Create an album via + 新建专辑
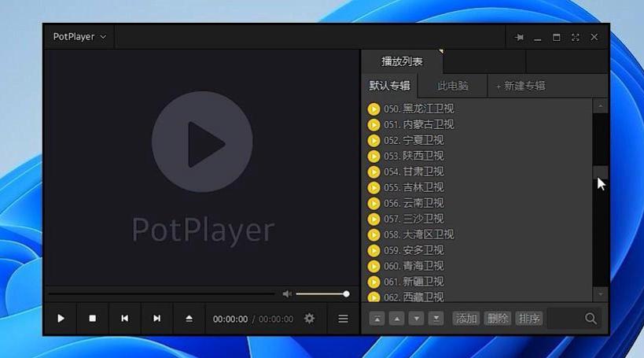644x358 pixels. pyautogui.click(x=521, y=86)
